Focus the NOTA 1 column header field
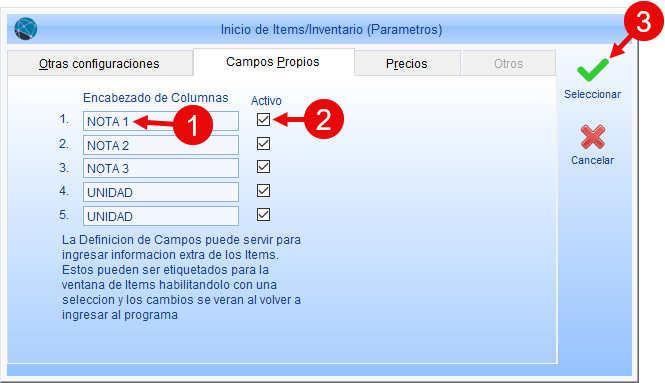665x383 pixels. click(161, 121)
